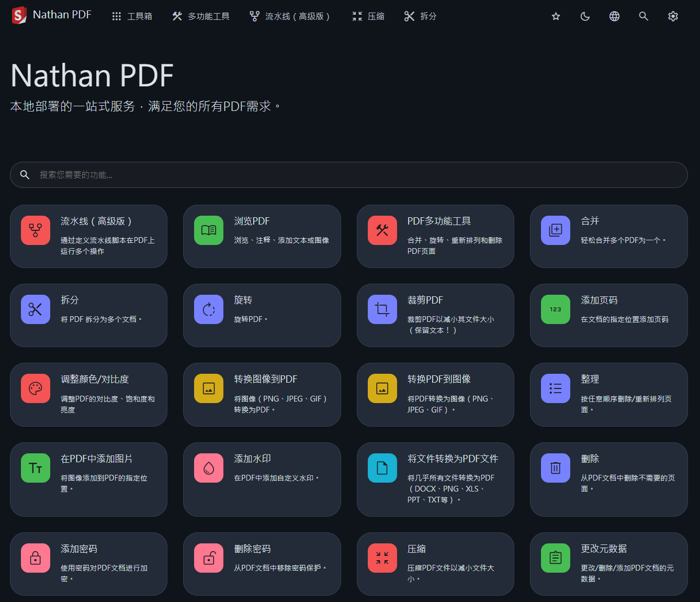Click the 裁剪PDF crop icon
This screenshot has width=700, height=602.
[x=382, y=309]
